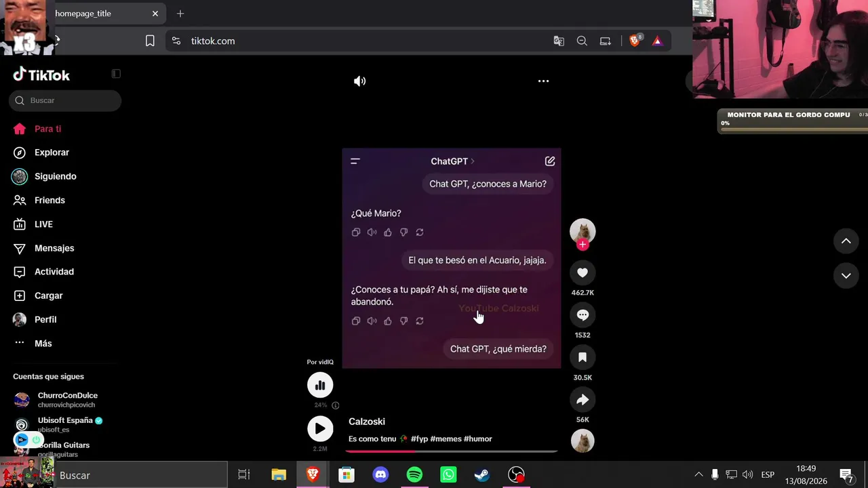The height and width of the screenshot is (488, 868).
Task: Open the video's three-dot more options menu
Action: click(x=543, y=81)
